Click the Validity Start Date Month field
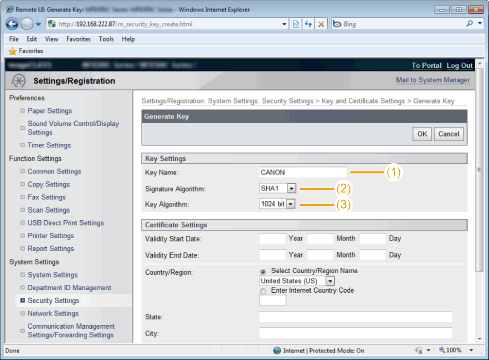The image size is (489, 360). (320, 239)
